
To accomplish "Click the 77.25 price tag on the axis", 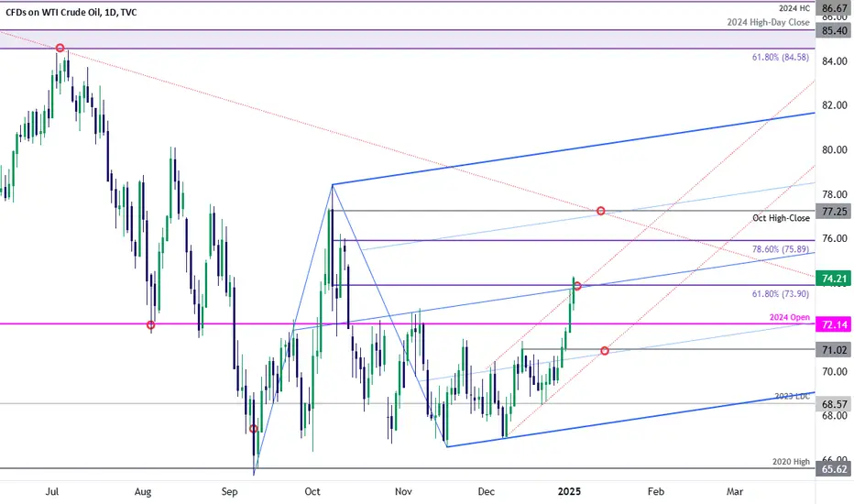I will 834,212.
